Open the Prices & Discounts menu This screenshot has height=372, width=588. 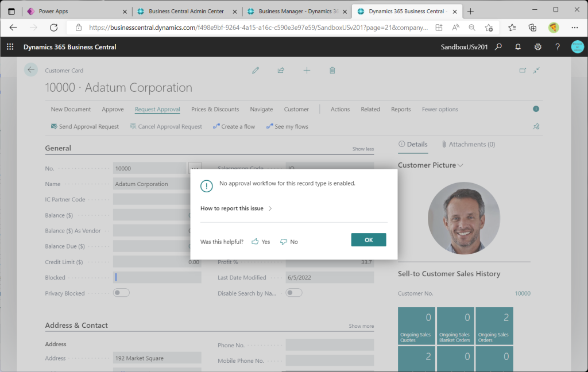coord(215,109)
